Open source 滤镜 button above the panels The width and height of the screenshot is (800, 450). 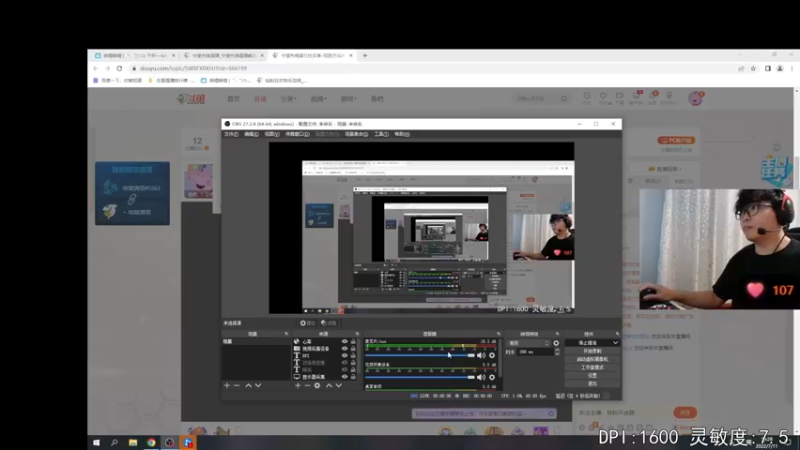tap(329, 323)
